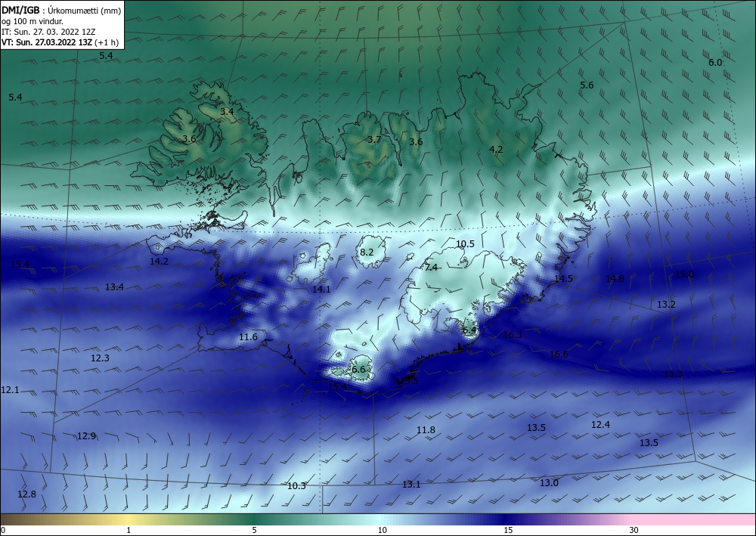Click the 6.6 value on Mýrdalsjökull
Viewport: 756px width, 536px height.
[x=358, y=370]
